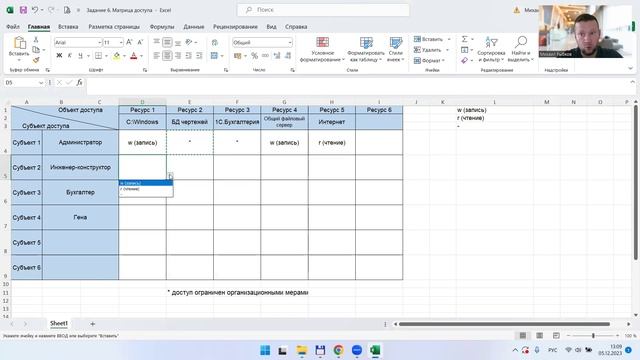640x360 pixels.
Task: Toggle align text left
Action: 157,56
